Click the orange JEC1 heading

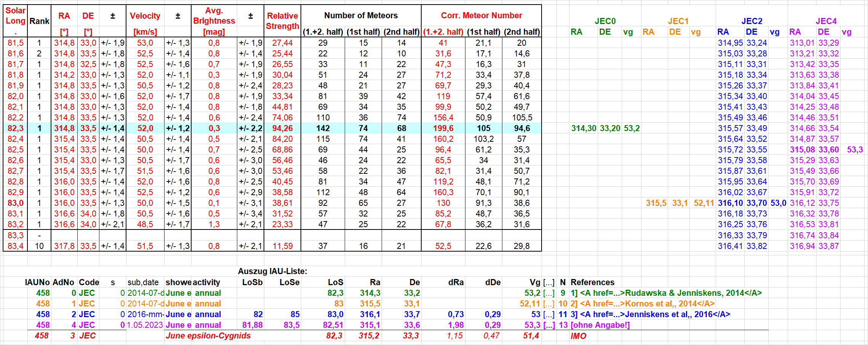coord(678,21)
